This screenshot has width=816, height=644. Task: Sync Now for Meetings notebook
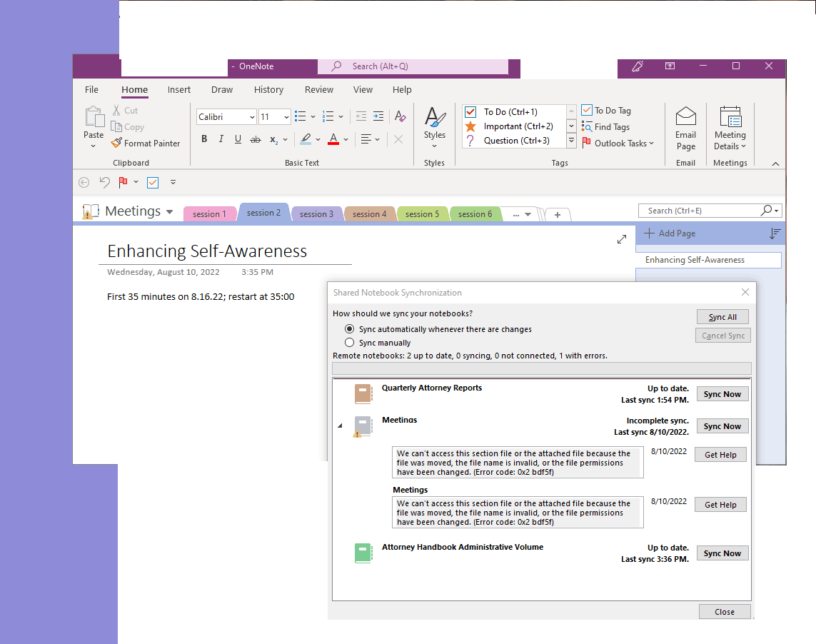coord(722,426)
